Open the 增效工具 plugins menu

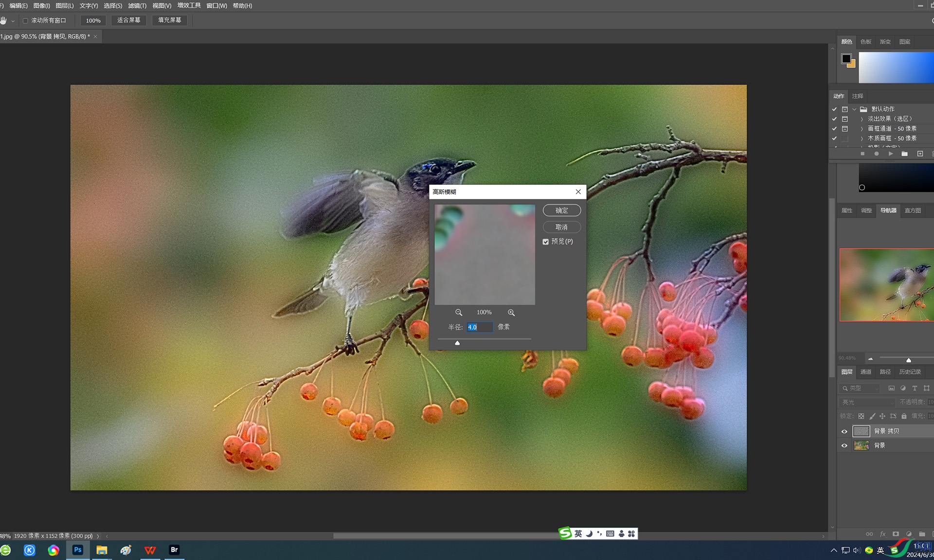189,5
